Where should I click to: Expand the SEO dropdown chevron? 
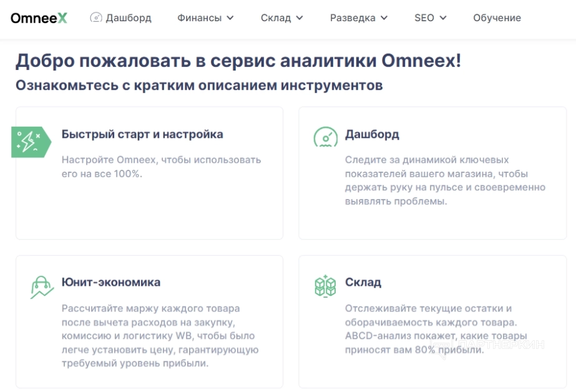point(443,17)
